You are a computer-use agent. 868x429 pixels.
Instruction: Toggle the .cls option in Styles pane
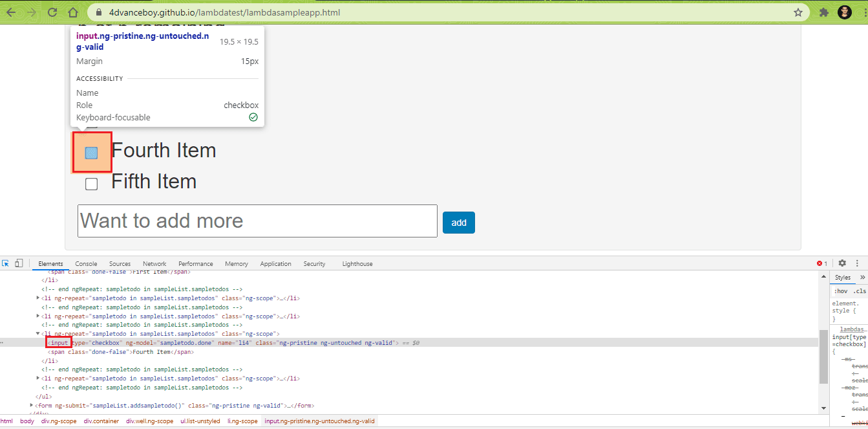(x=859, y=291)
